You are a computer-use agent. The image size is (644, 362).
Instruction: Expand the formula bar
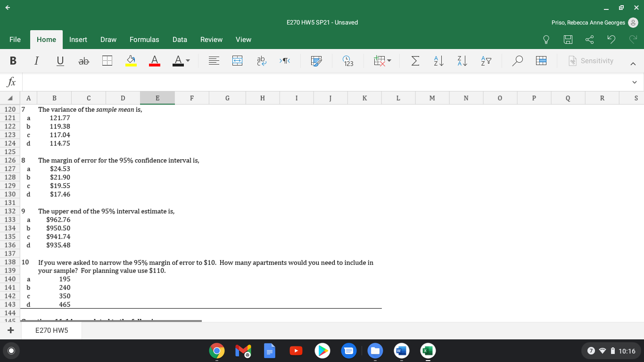tap(634, 82)
